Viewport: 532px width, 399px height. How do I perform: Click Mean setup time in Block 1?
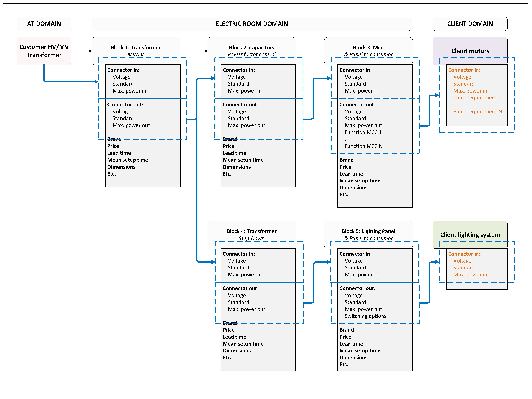point(128,160)
